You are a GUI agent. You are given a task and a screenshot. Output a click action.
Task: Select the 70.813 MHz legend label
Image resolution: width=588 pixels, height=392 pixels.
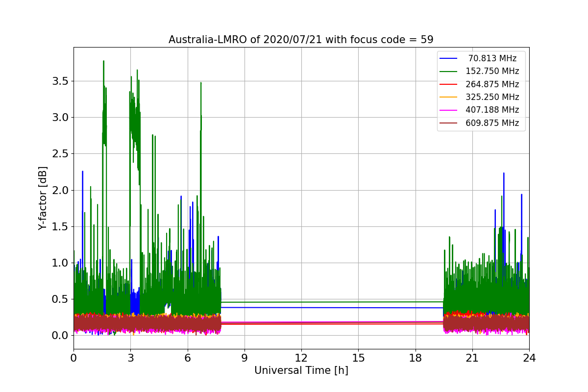[492, 58]
